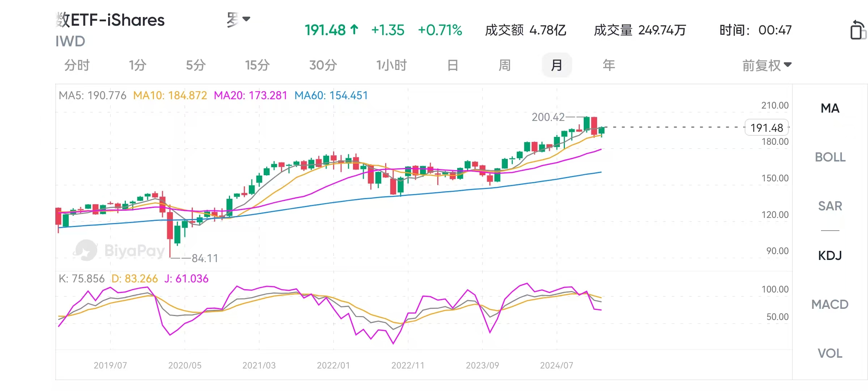
Task: Click the rotate screen icon at top right
Action: [858, 30]
